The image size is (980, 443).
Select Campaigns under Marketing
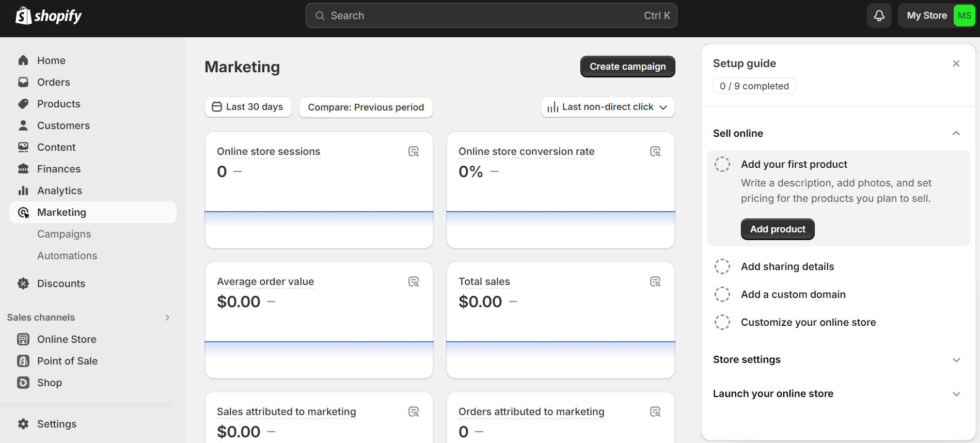[64, 234]
